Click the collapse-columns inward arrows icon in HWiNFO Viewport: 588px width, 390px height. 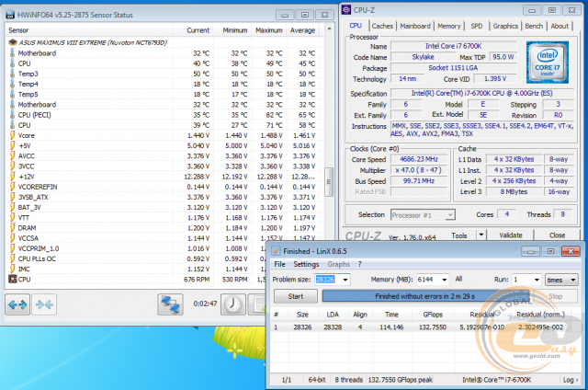[x=44, y=304]
